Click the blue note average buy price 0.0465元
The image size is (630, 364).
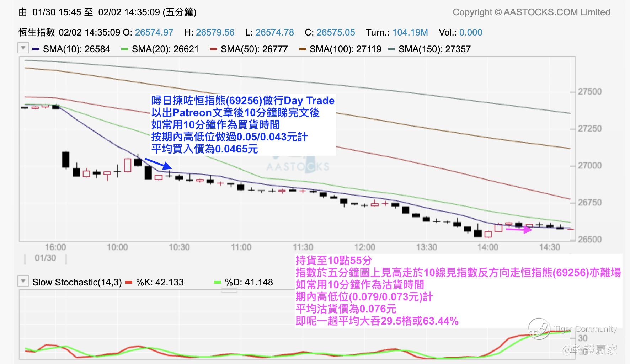204,149
